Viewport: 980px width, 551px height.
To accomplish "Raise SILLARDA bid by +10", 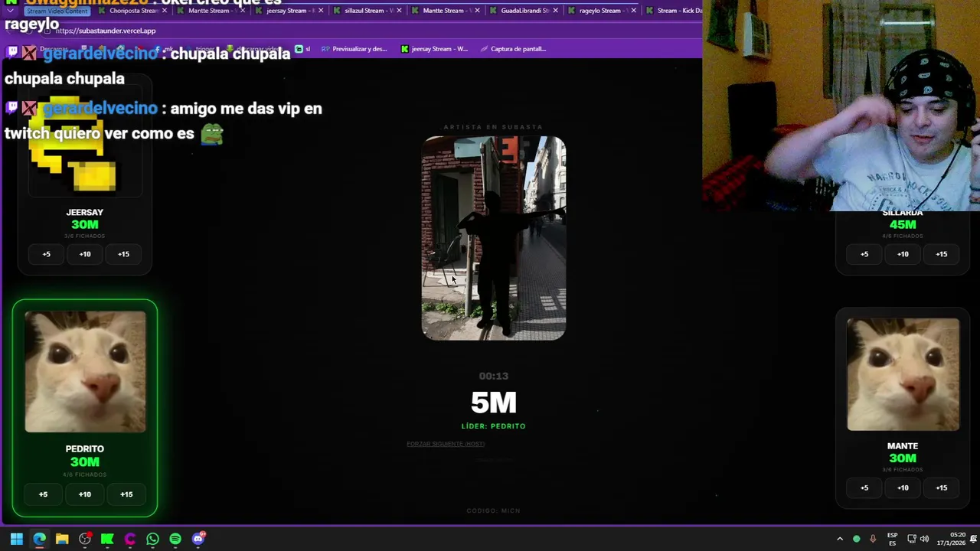I will pyautogui.click(x=903, y=254).
